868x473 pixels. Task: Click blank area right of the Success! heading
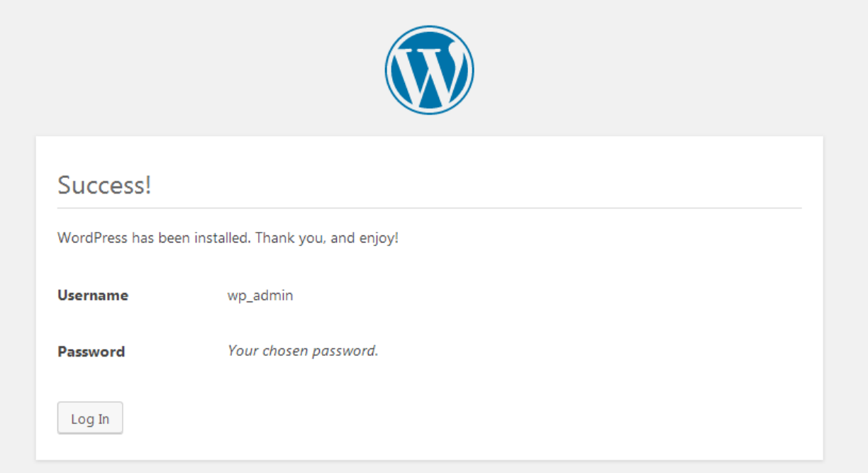click(475, 185)
